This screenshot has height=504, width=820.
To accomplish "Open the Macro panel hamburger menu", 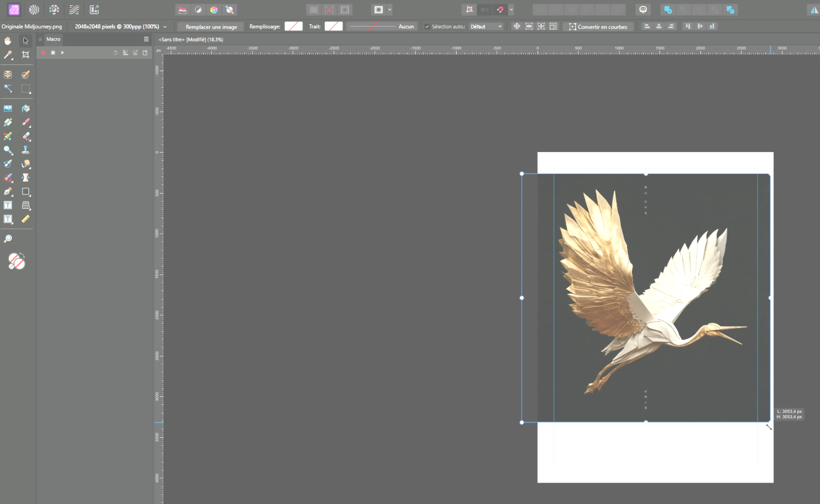I will click(x=146, y=40).
